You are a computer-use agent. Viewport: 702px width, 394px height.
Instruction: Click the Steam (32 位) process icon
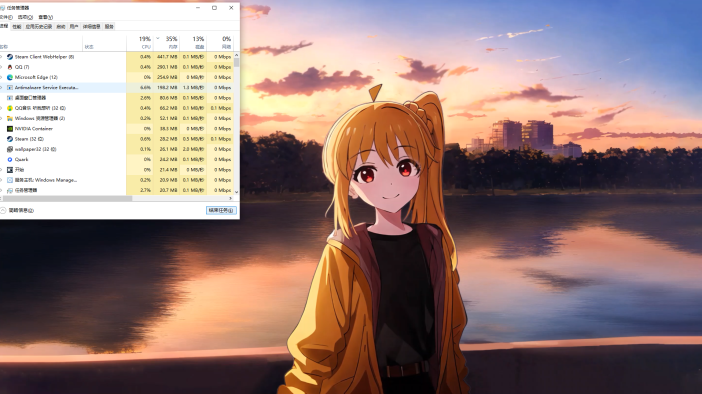(10, 139)
